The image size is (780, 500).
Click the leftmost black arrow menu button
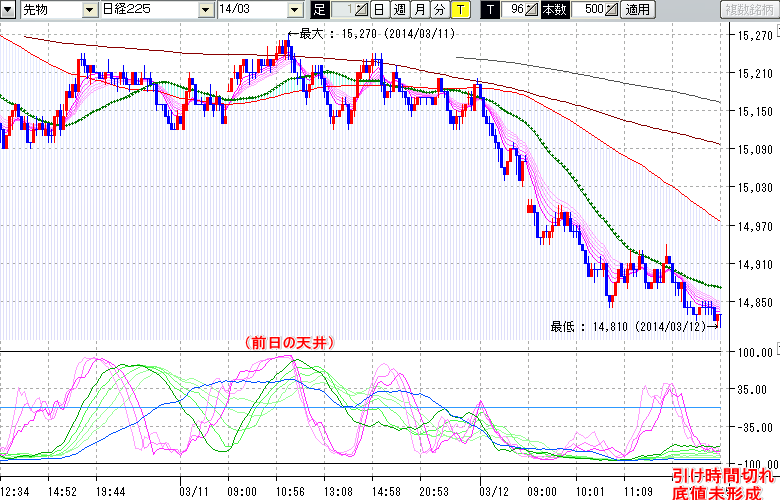(9, 9)
